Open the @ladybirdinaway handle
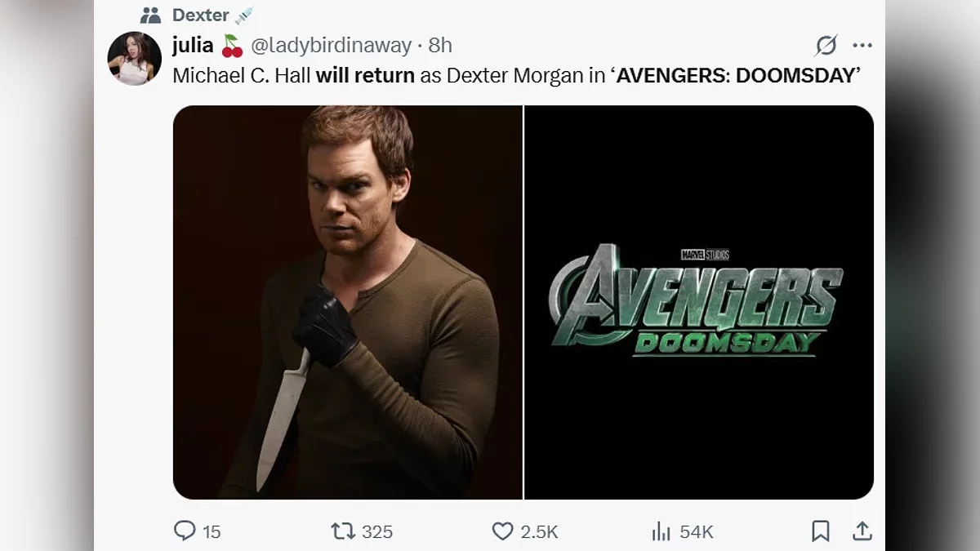 click(x=331, y=45)
